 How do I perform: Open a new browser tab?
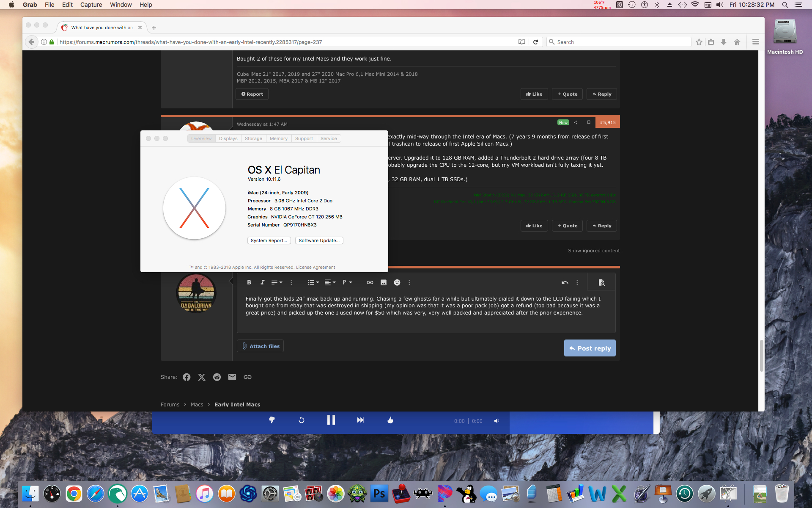coord(154,28)
